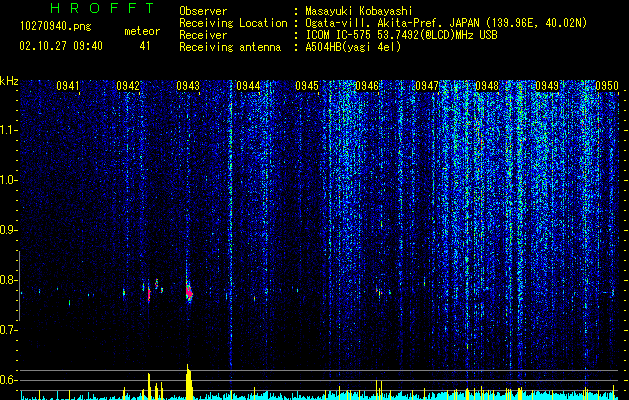629x400 pixels.
Task: Click the HROFFT title text
Action: tap(103, 8)
